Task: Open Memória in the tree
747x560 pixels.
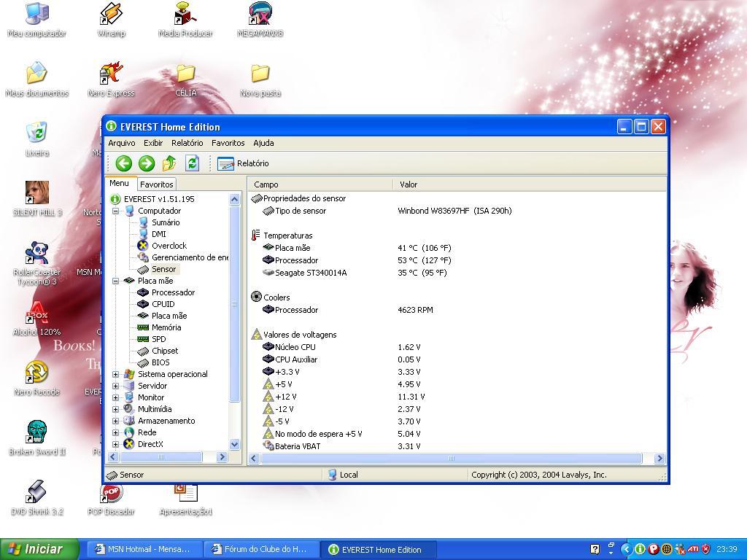Action: [x=166, y=327]
